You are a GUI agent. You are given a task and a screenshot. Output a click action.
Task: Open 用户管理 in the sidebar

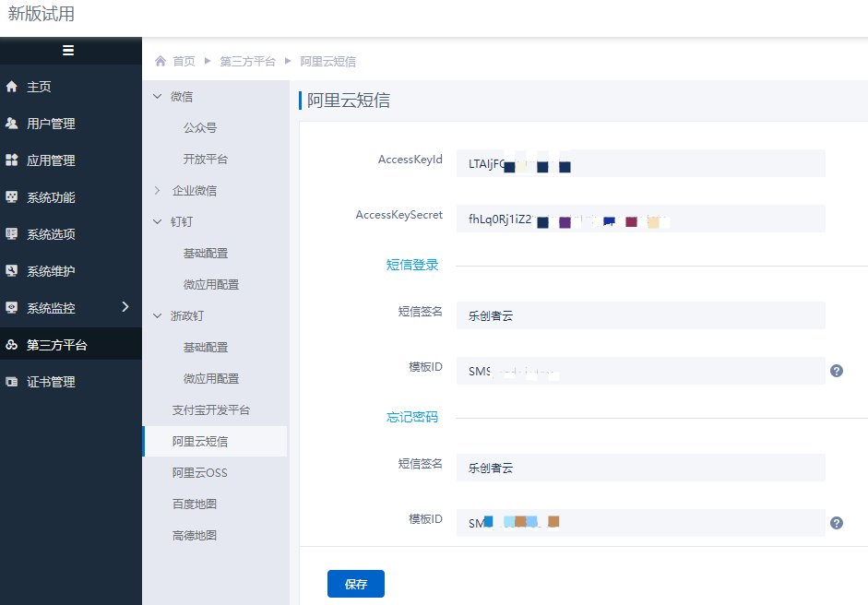tap(51, 124)
